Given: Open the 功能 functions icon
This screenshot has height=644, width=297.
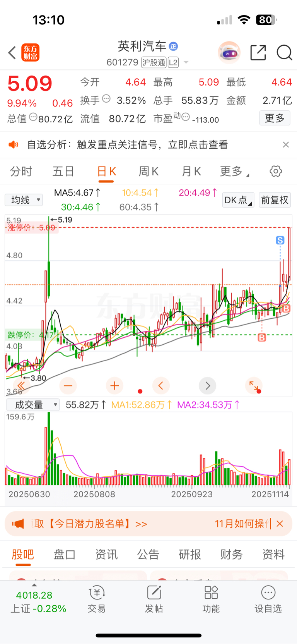Looking at the screenshot, I should pos(211,599).
